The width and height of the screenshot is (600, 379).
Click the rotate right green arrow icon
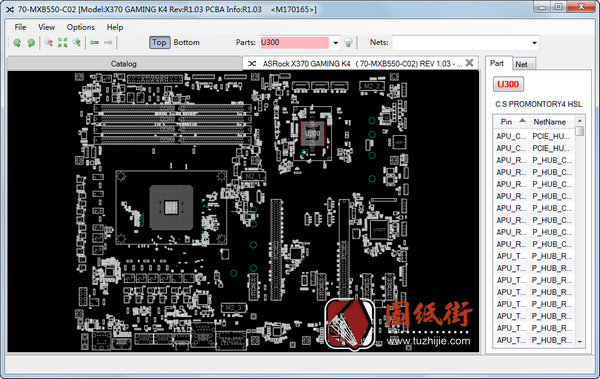pos(31,42)
